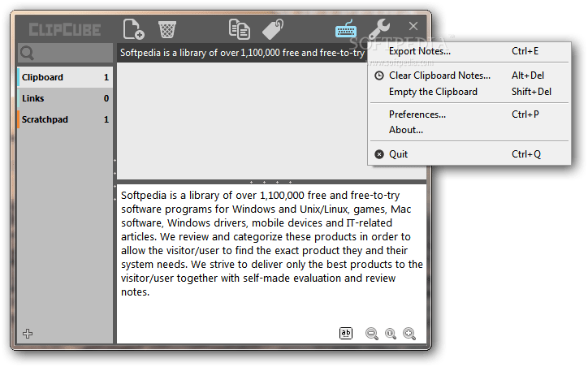Toggle the 'ab' word wrap icon
This screenshot has width=588, height=367.
[x=346, y=333]
